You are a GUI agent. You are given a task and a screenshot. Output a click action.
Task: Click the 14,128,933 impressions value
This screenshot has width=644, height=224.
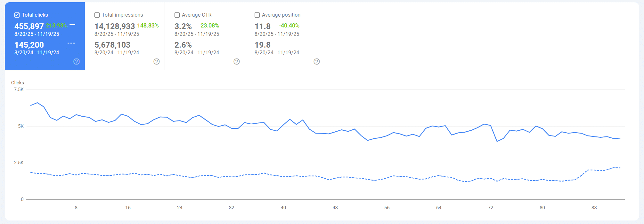[115, 26]
